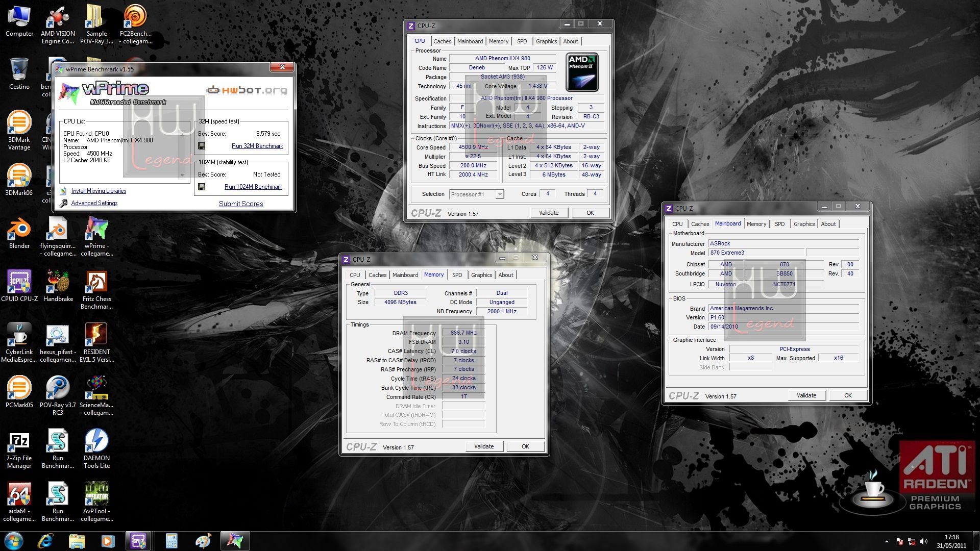The width and height of the screenshot is (980, 551).
Task: Open the FC2Bench desktop shortcut
Action: pyautogui.click(x=135, y=24)
